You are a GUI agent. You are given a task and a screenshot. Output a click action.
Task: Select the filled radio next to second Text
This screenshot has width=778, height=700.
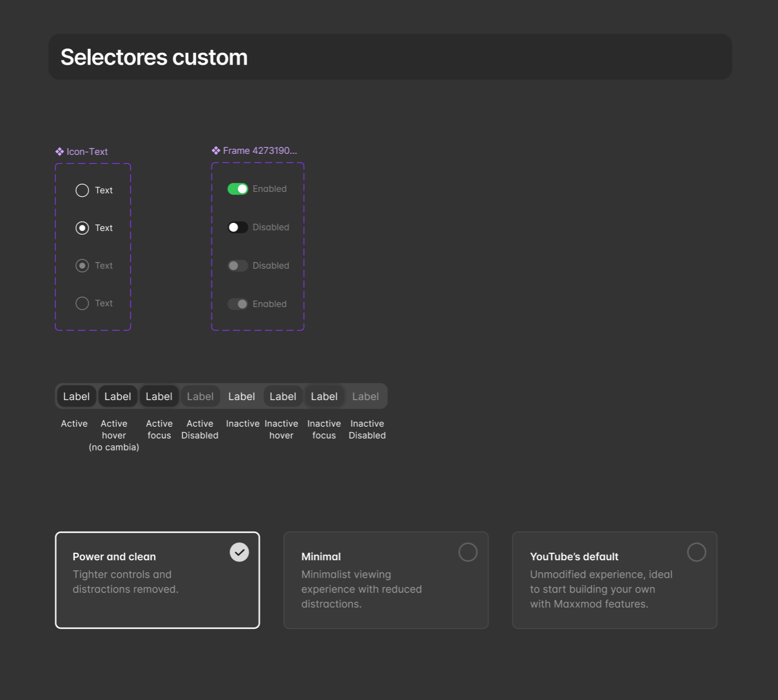pos(82,228)
